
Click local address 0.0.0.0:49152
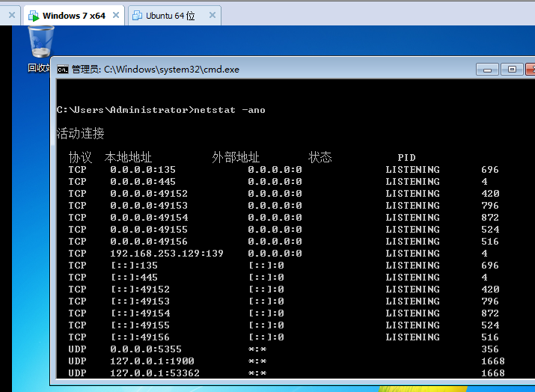149,194
